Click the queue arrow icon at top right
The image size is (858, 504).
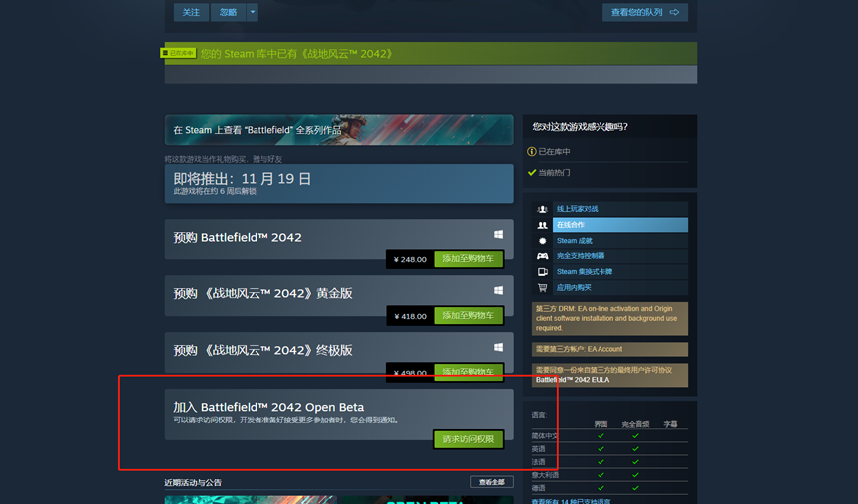[675, 12]
